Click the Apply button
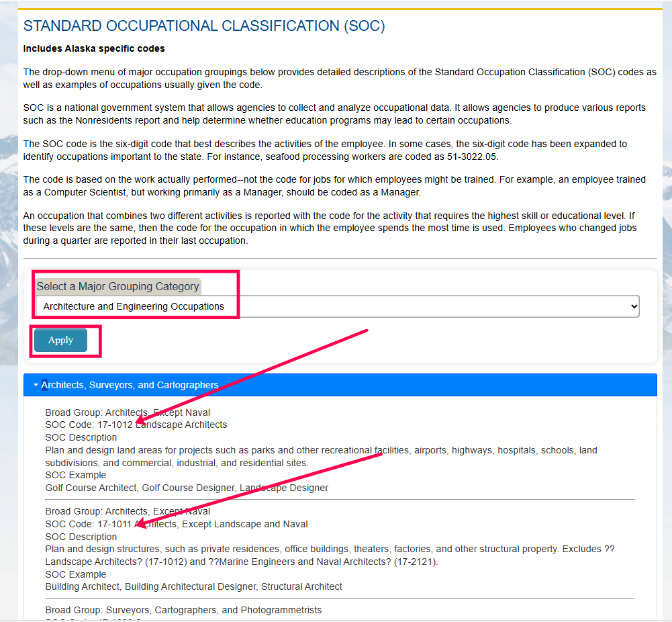The image size is (672, 622). [x=61, y=341]
